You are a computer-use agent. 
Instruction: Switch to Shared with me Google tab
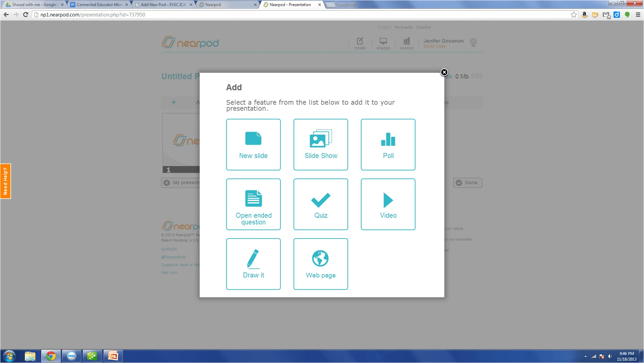(x=34, y=5)
